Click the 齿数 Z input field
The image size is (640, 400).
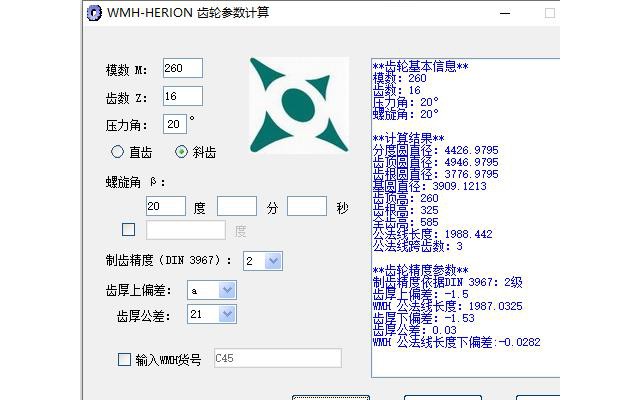click(182, 96)
